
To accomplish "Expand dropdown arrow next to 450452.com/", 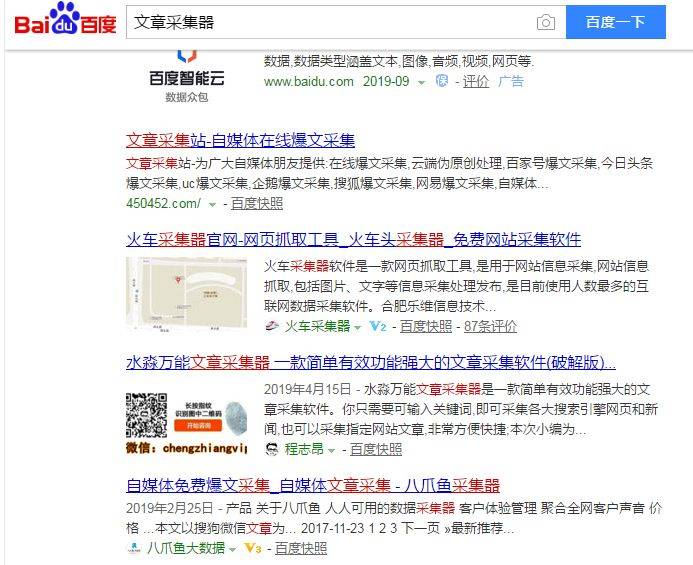I will [212, 205].
